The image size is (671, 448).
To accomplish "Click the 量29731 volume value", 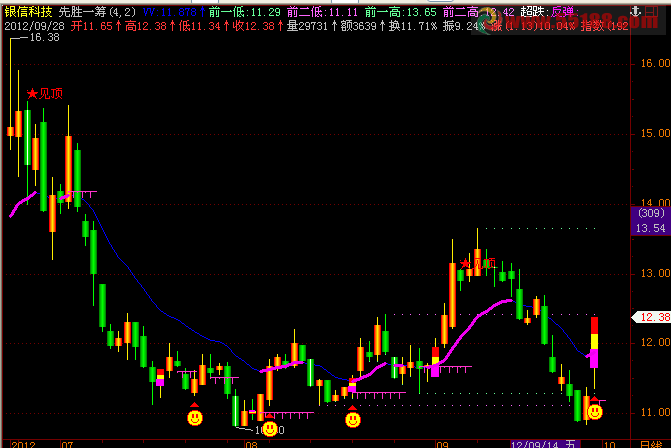I will pos(312,26).
